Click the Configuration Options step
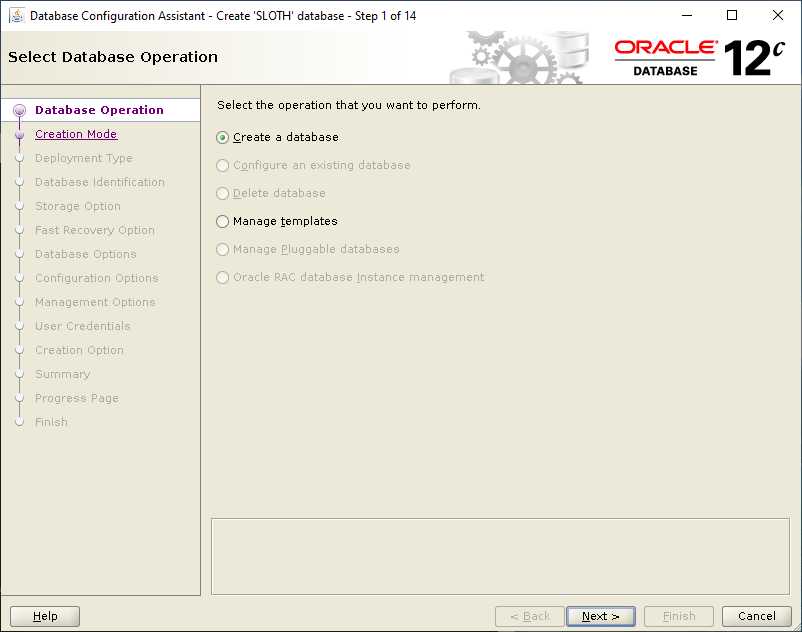 tap(97, 278)
